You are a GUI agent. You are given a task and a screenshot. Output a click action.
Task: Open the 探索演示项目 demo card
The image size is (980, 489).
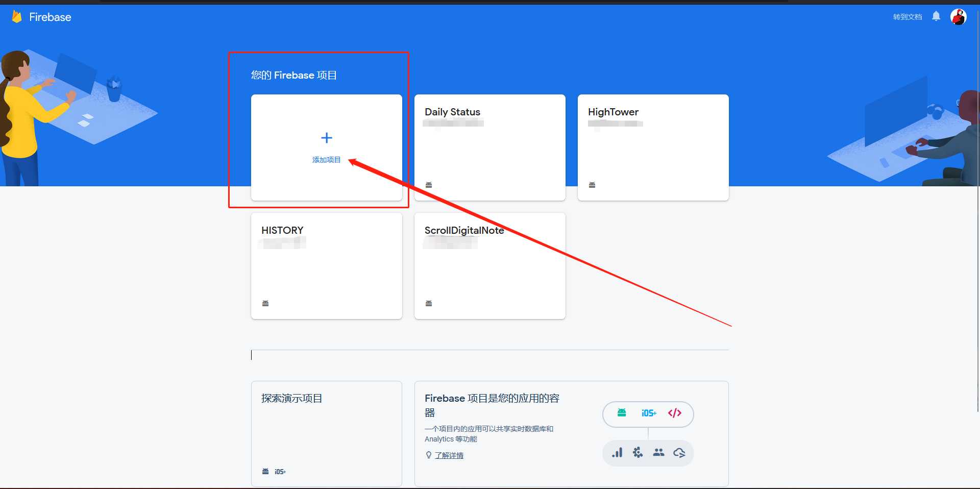tap(327, 434)
